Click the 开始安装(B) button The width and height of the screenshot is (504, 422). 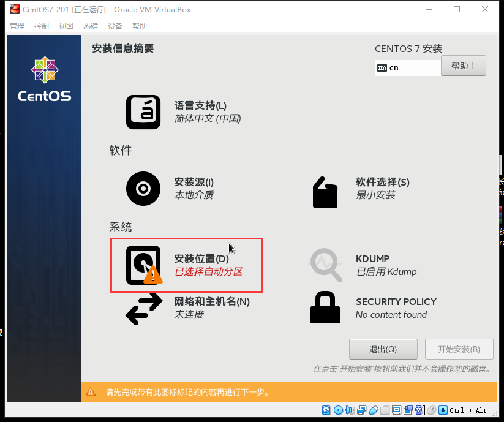pos(459,349)
